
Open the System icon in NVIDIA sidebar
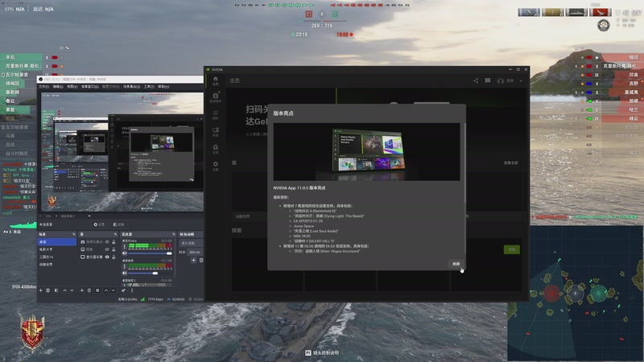215,131
